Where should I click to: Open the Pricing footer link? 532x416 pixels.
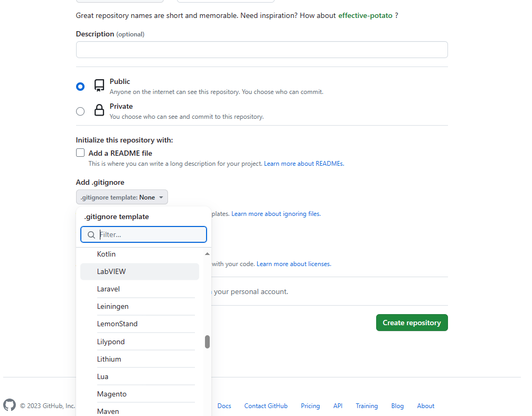pos(310,406)
